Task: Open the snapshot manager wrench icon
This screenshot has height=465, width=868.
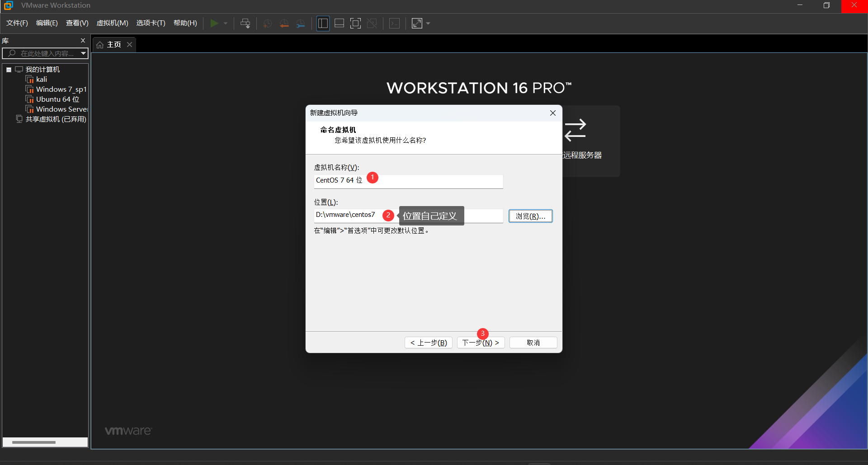Action: pos(301,23)
